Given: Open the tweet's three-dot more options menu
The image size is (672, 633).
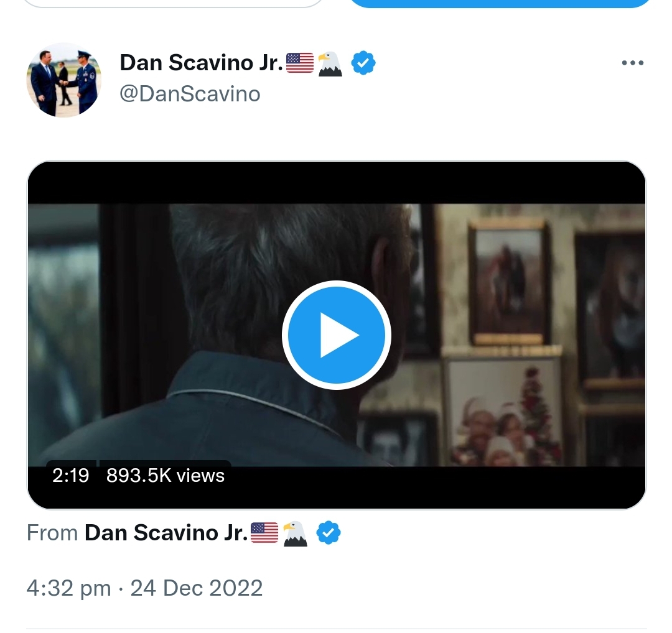Looking at the screenshot, I should click(x=632, y=63).
